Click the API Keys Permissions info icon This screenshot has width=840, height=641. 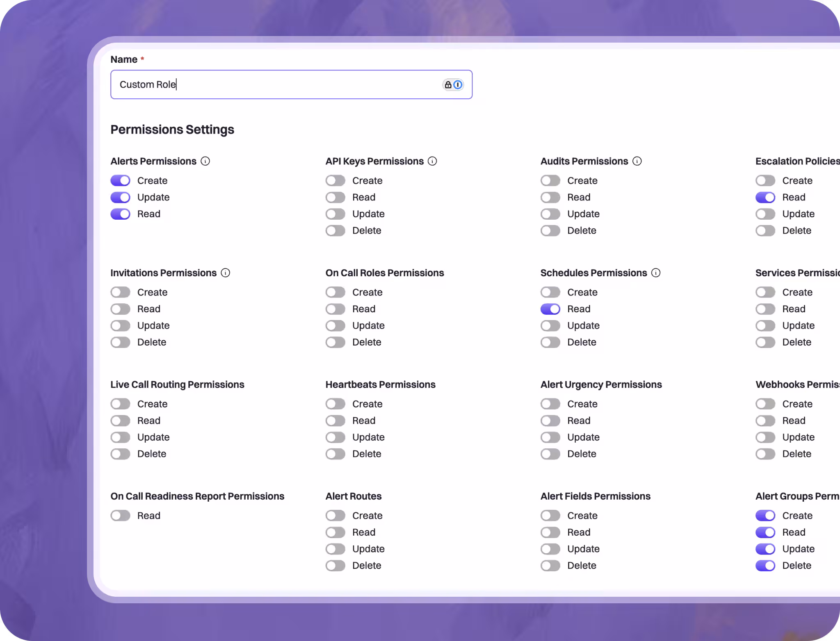pos(432,161)
